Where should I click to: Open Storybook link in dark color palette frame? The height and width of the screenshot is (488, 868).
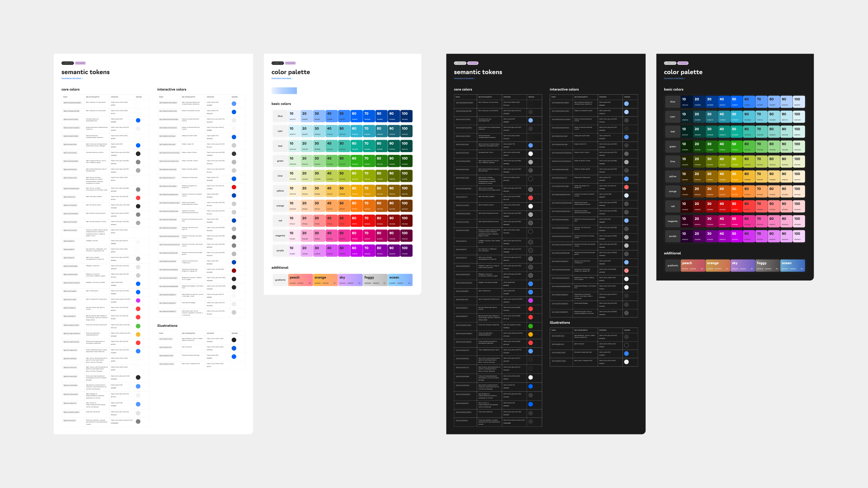(675, 78)
